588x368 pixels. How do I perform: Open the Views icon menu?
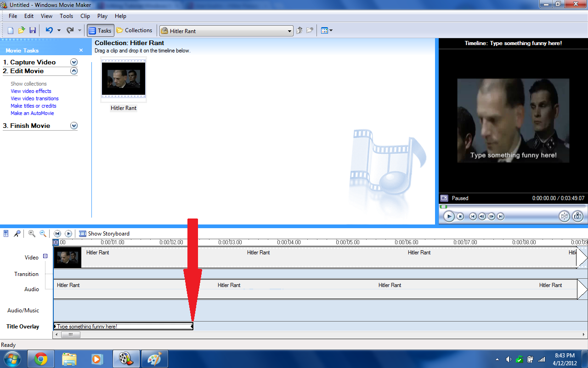327,31
